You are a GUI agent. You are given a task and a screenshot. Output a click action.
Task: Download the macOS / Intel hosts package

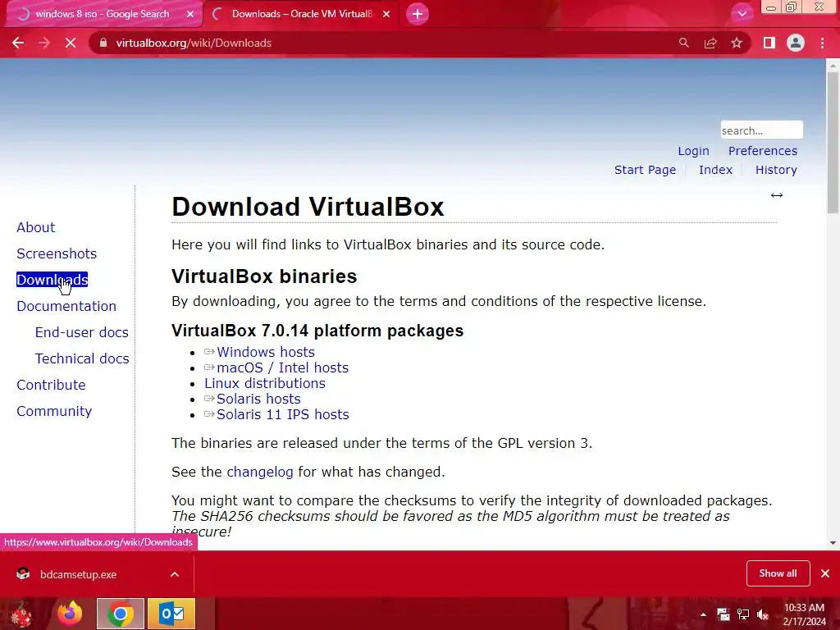click(x=282, y=367)
